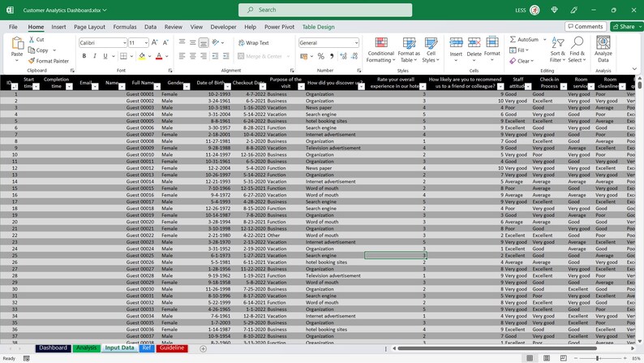644x363 pixels.
Task: Activate the Format Painter brush
Action: (x=32, y=61)
